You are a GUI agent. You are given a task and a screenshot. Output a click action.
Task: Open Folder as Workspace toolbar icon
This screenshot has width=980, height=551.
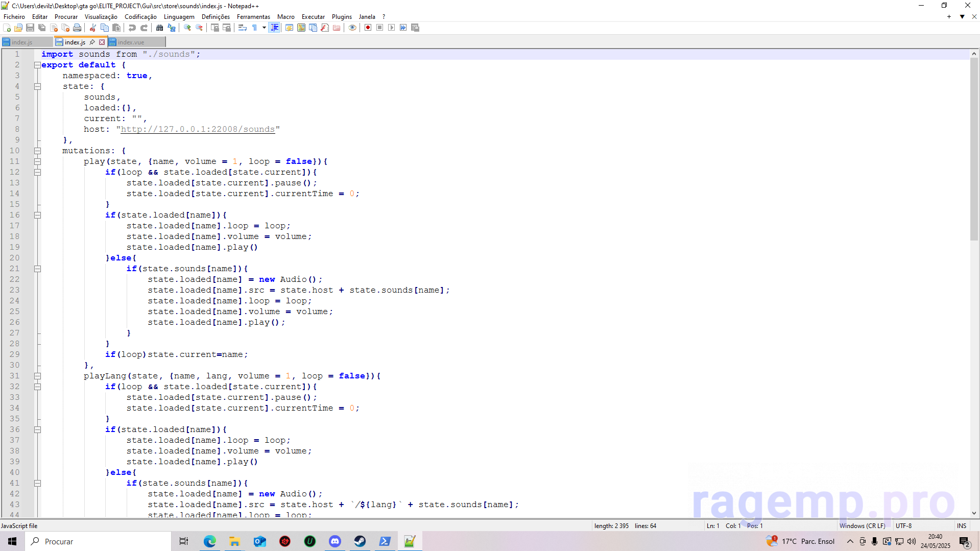[337, 28]
